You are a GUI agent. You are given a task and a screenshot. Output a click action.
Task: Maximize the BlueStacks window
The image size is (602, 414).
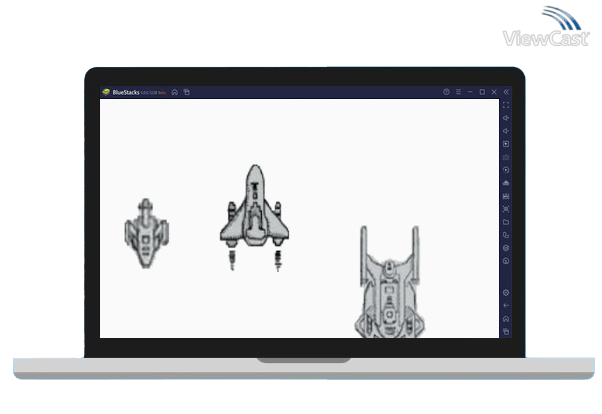coord(482,92)
